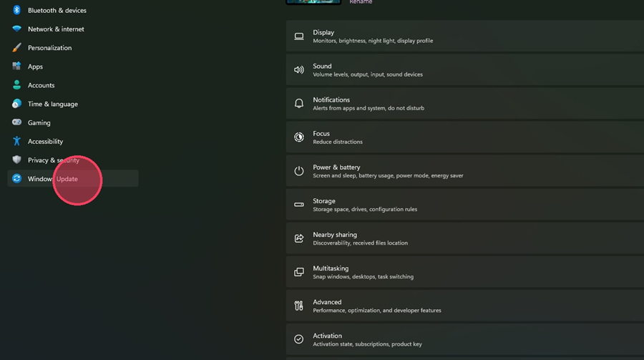The height and width of the screenshot is (360, 644).
Task: Click the Multitasking windows icon
Action: click(x=299, y=272)
